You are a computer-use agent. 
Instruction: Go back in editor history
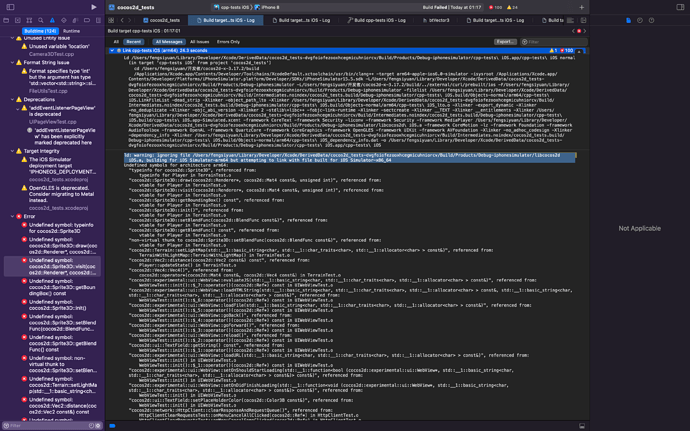[122, 20]
